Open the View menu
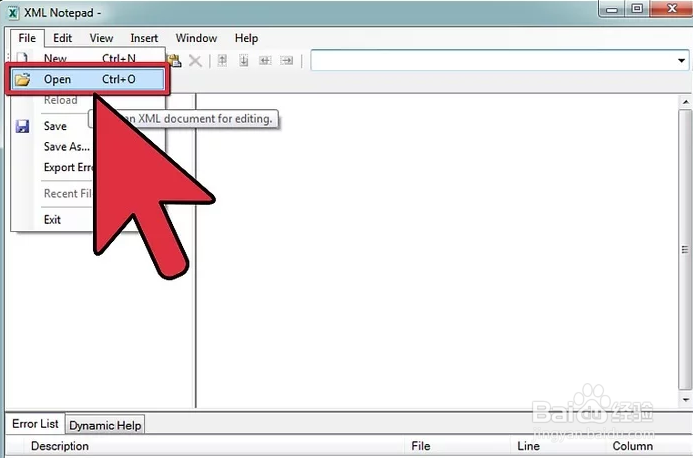Screen dimensions: 693x458 (x=101, y=38)
